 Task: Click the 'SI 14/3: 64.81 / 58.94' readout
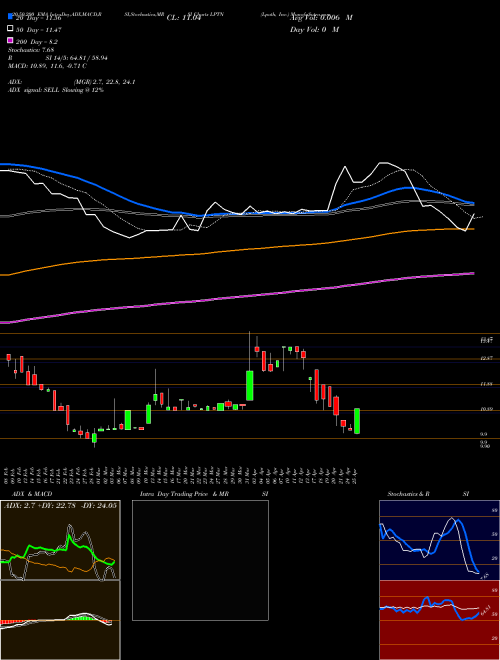(x=77, y=58)
